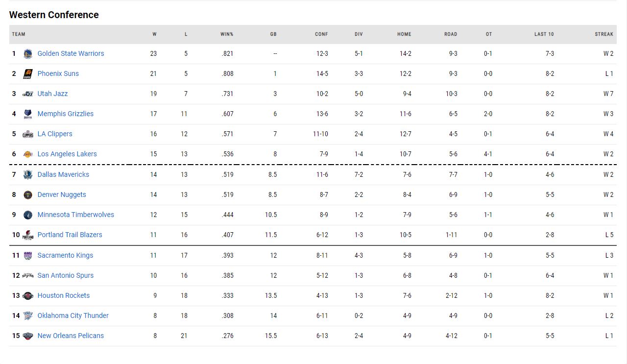The image size is (627, 364).
Task: Click the STREAK column header
Action: pyautogui.click(x=604, y=34)
